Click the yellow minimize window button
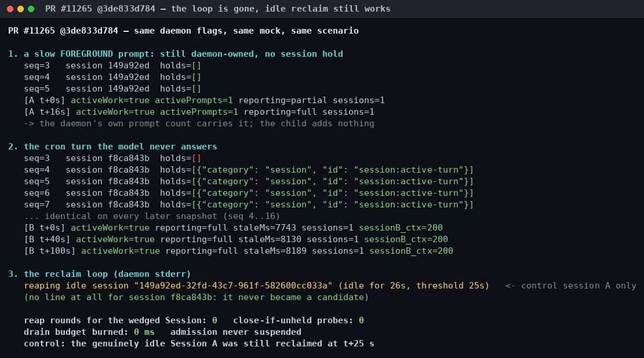 tap(20, 9)
